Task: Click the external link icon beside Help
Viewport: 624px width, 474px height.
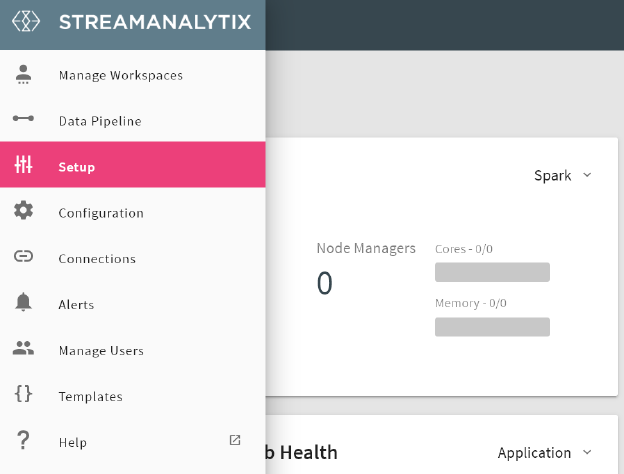Action: (x=235, y=440)
